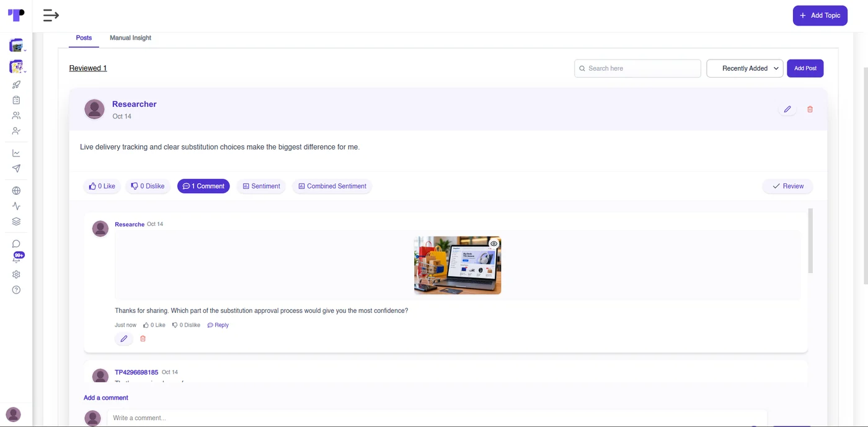Open the clipboard icon in the sidebar

point(16,100)
